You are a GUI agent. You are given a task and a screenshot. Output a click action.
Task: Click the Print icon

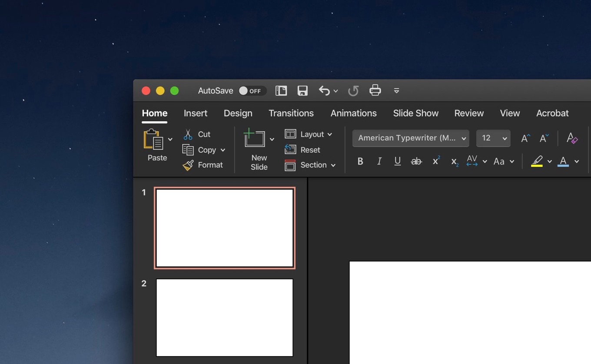(375, 90)
